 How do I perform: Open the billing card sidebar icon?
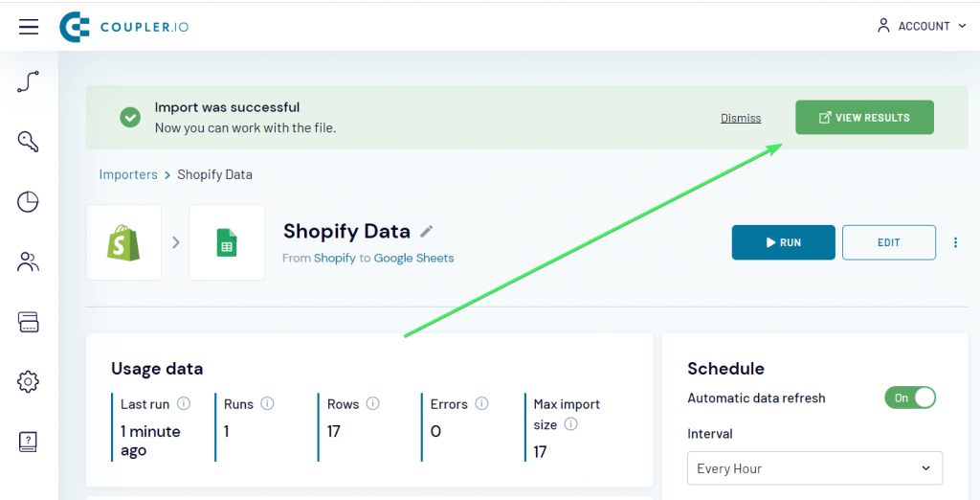(28, 322)
